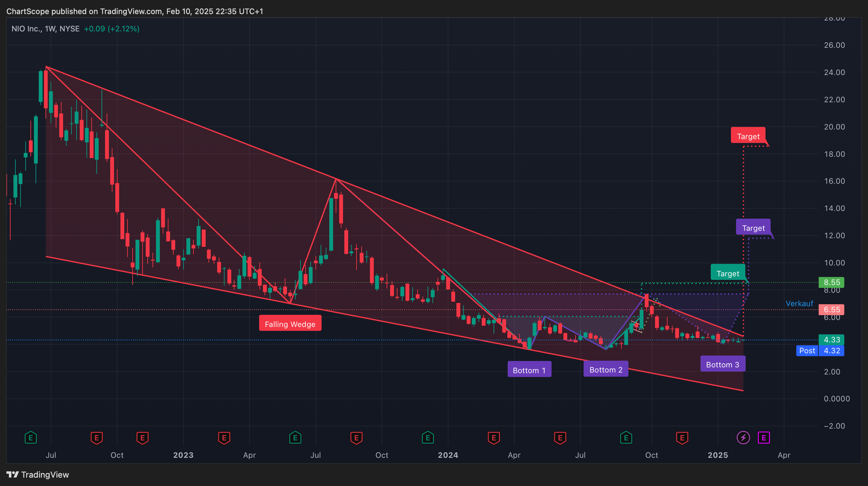This screenshot has height=486, width=868.
Task: Click the green earnings icon before 2024 label
Action: pyautogui.click(x=428, y=438)
